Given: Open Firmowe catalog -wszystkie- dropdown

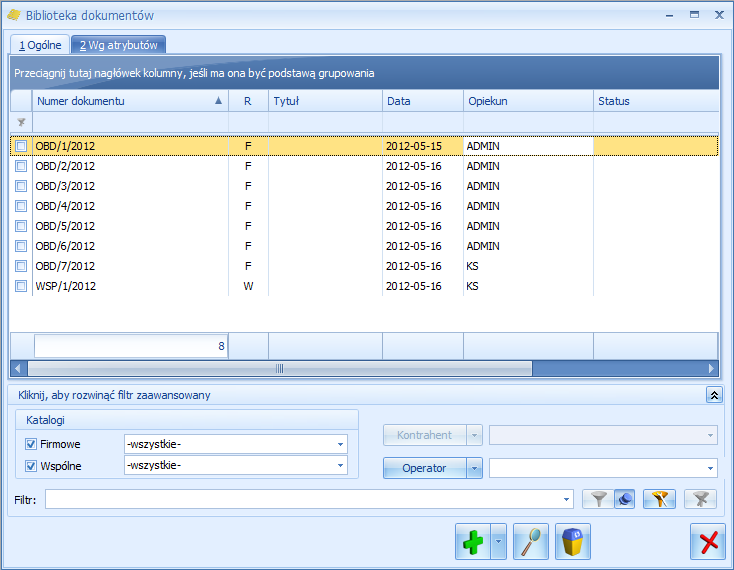Looking at the screenshot, I should (x=340, y=444).
